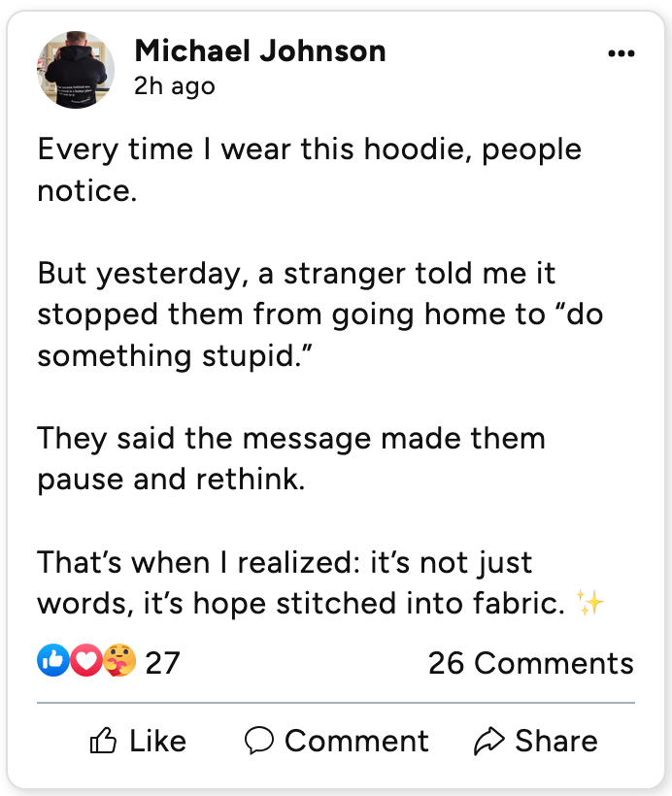Click the Share arrow icon
672x796 pixels.
(488, 742)
